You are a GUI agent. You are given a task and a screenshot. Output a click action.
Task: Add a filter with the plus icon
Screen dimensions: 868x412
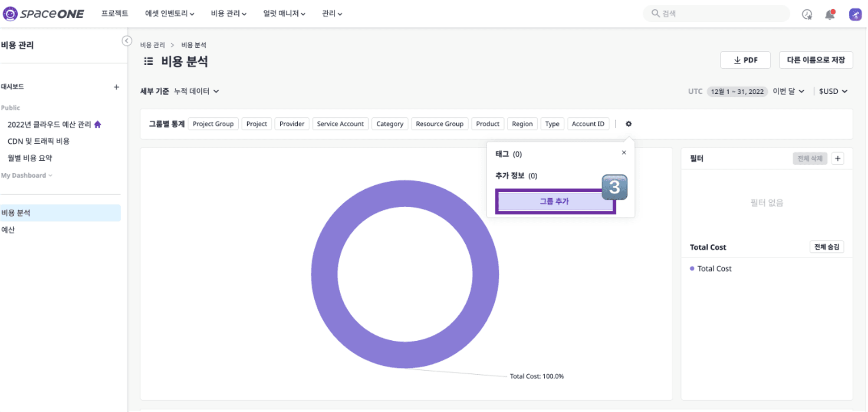pyautogui.click(x=838, y=158)
